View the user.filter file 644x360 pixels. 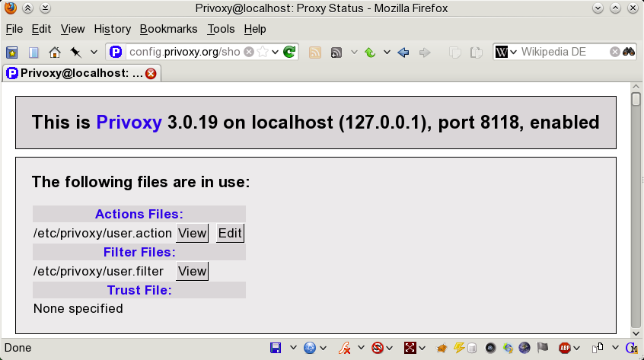193,272
